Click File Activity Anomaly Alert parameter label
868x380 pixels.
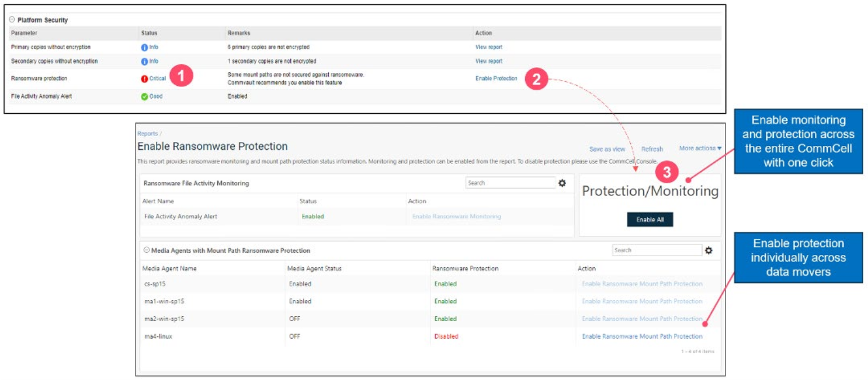(41, 96)
